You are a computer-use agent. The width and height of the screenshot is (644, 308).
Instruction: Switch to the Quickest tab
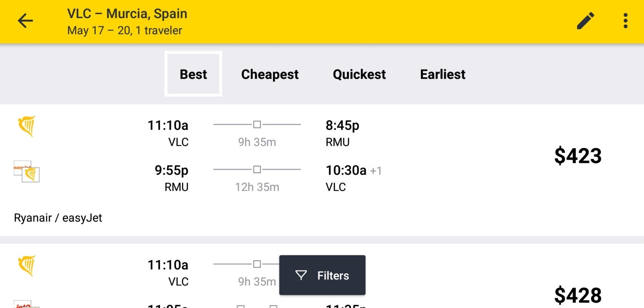tap(359, 74)
